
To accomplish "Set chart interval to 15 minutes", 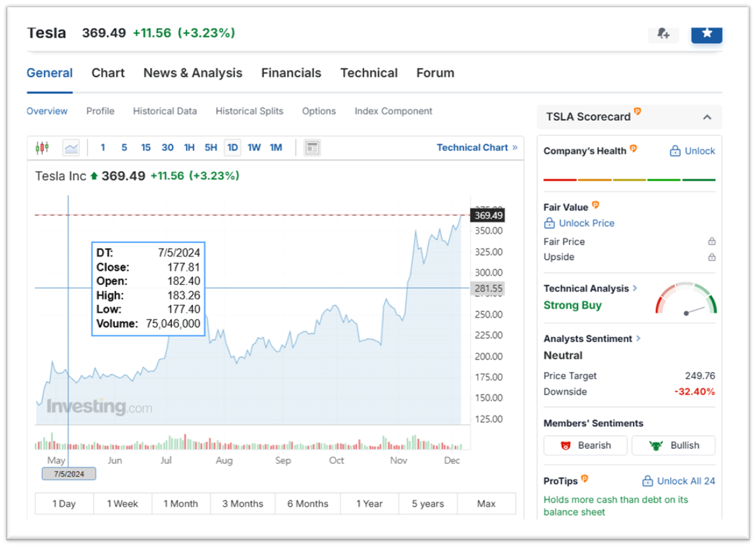I will 146,147.
